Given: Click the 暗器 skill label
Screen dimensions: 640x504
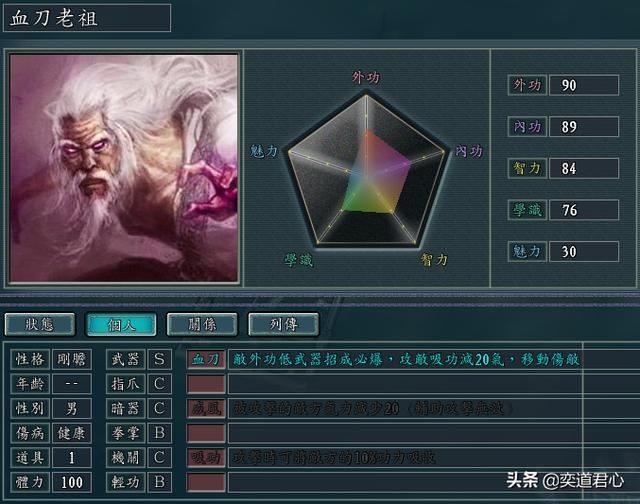Looking at the screenshot, I should pyautogui.click(x=126, y=408).
